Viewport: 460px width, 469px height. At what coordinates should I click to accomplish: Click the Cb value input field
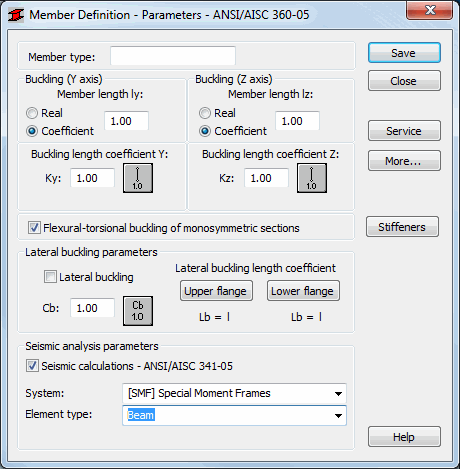pos(92,308)
